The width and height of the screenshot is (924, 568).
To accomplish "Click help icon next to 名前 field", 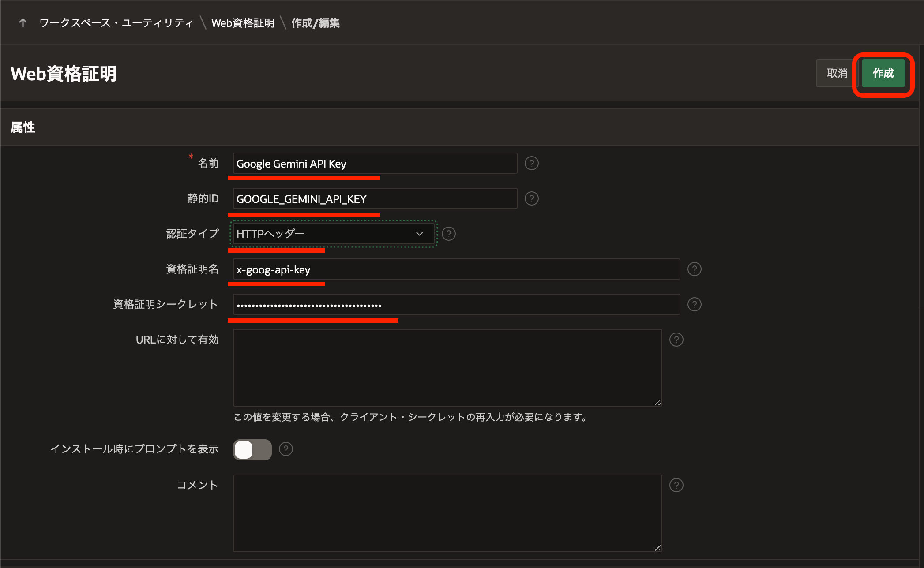I will [x=531, y=164].
